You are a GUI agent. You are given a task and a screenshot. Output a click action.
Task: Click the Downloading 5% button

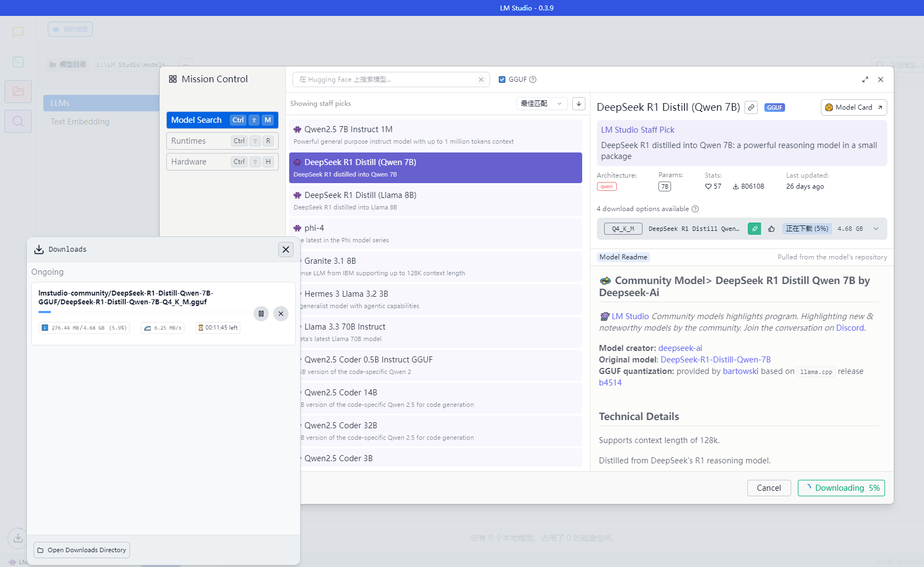(841, 488)
